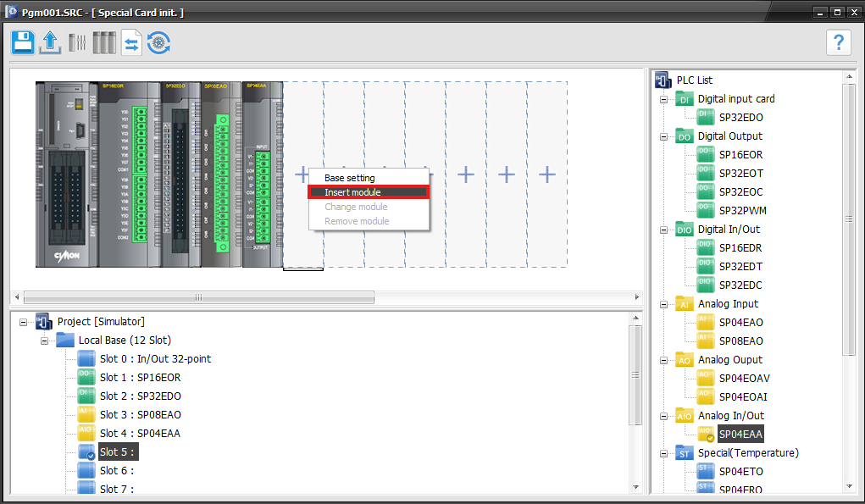Click the transfer arrows document icon
Viewport: 865px width, 504px height.
pyautogui.click(x=131, y=42)
